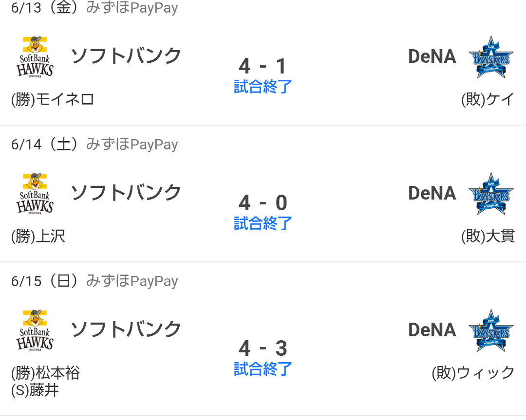Click SoftBank Hawks logo in 6/15 game
Screen dimensions: 526x420
click(x=35, y=330)
